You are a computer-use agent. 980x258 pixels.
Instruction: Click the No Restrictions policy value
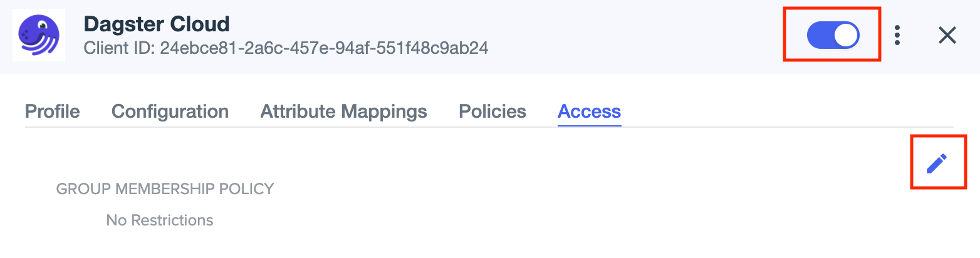click(x=160, y=220)
